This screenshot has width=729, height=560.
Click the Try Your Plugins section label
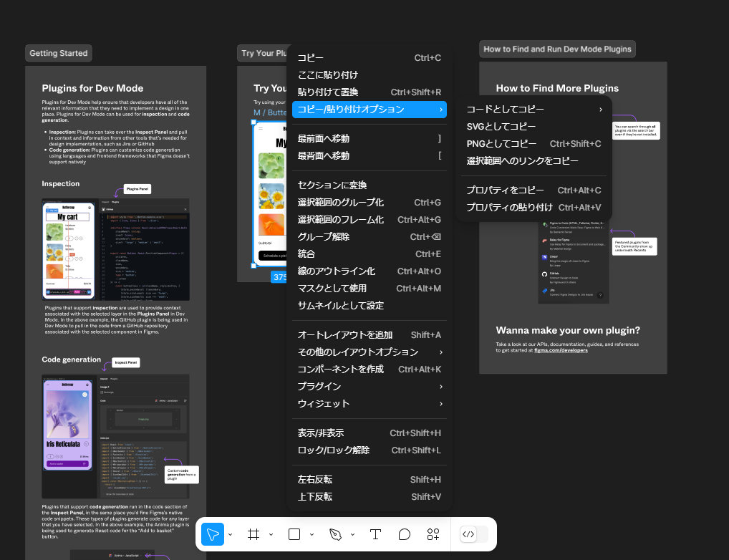coord(263,53)
